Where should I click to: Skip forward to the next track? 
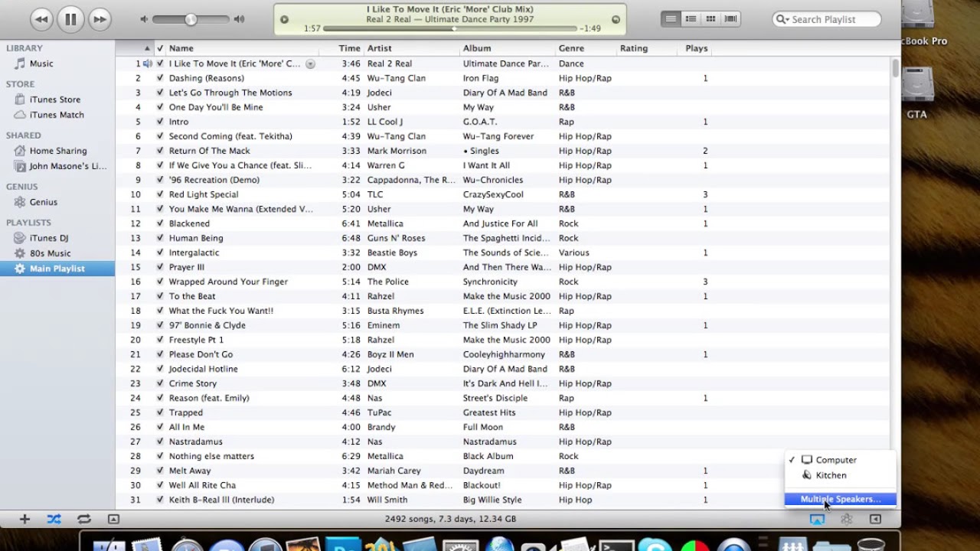[x=99, y=19]
